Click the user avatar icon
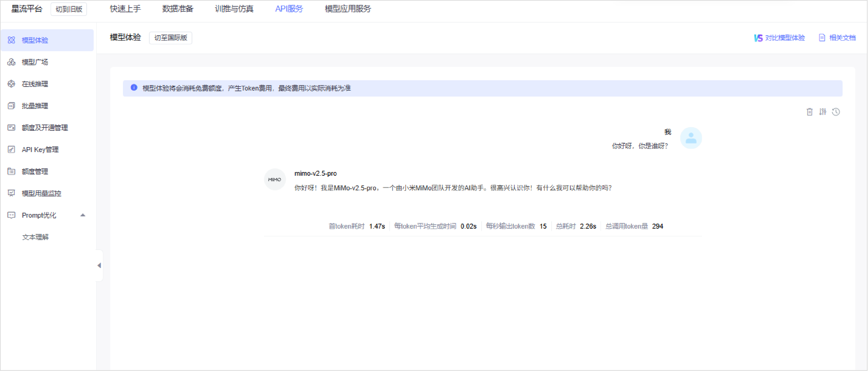 tap(691, 138)
